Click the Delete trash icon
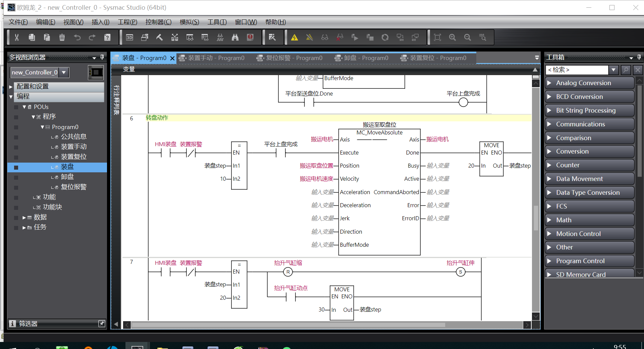Screen dimensions: 644x349 click(x=62, y=37)
